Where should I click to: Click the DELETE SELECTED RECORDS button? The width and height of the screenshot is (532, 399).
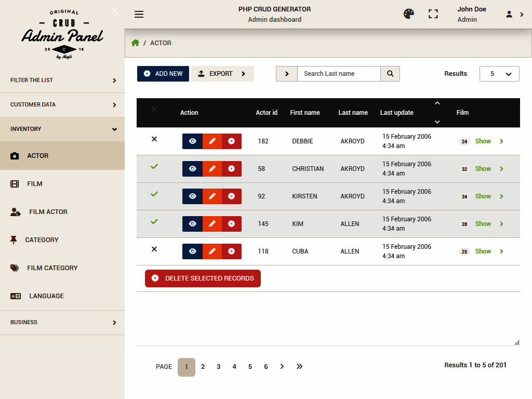[203, 278]
